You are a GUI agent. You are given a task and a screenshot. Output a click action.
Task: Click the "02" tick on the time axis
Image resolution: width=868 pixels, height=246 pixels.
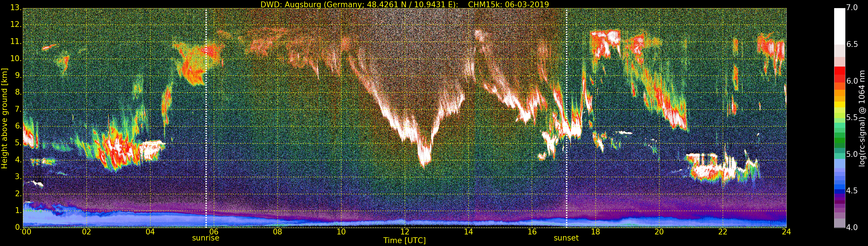87,232
